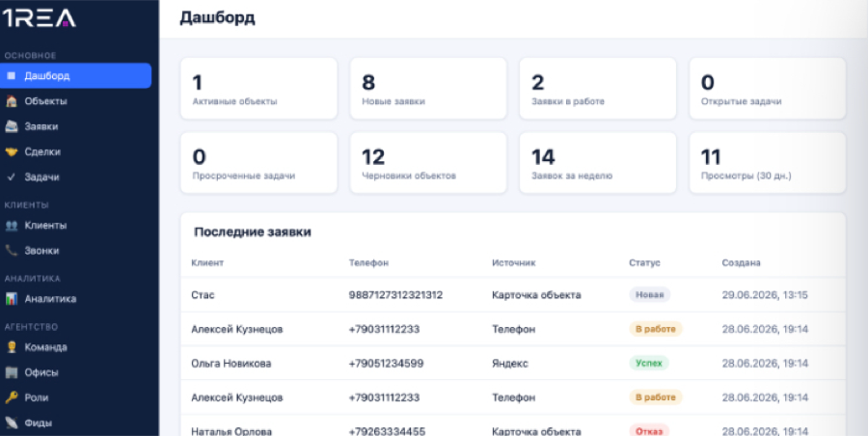Screen dimensions: 868x436
Task: Click the checkmark icon beside Задачи
Action: [x=11, y=177]
